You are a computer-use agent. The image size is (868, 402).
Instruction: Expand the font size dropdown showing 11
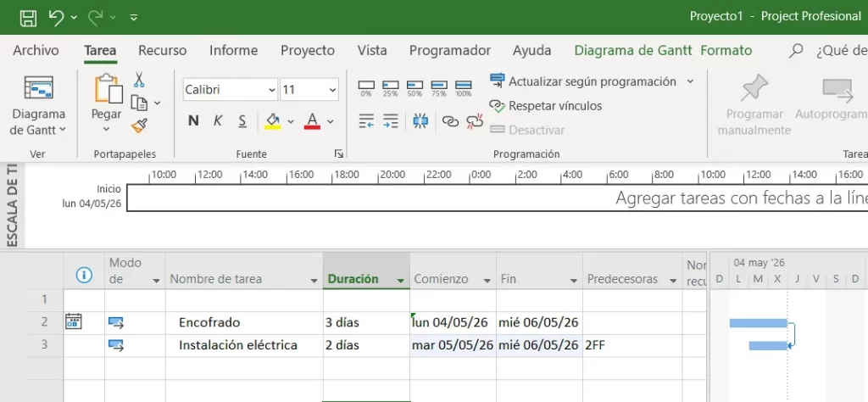click(331, 89)
